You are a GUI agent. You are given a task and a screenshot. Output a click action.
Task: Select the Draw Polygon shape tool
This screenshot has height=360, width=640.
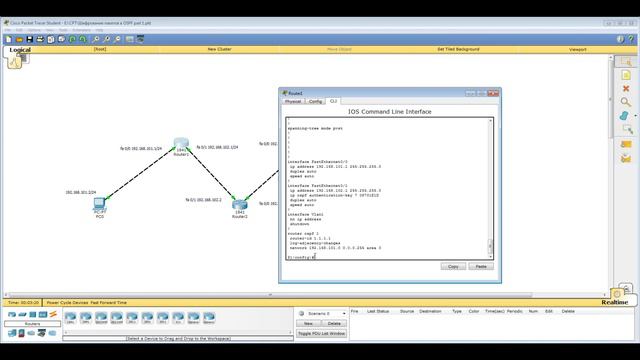(x=624, y=116)
